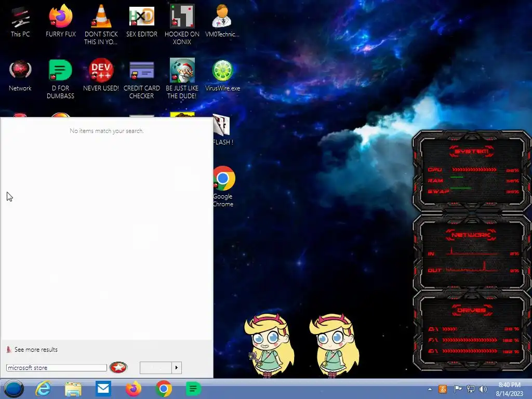Select the HOOKED ON XONIX game icon

click(x=182, y=24)
